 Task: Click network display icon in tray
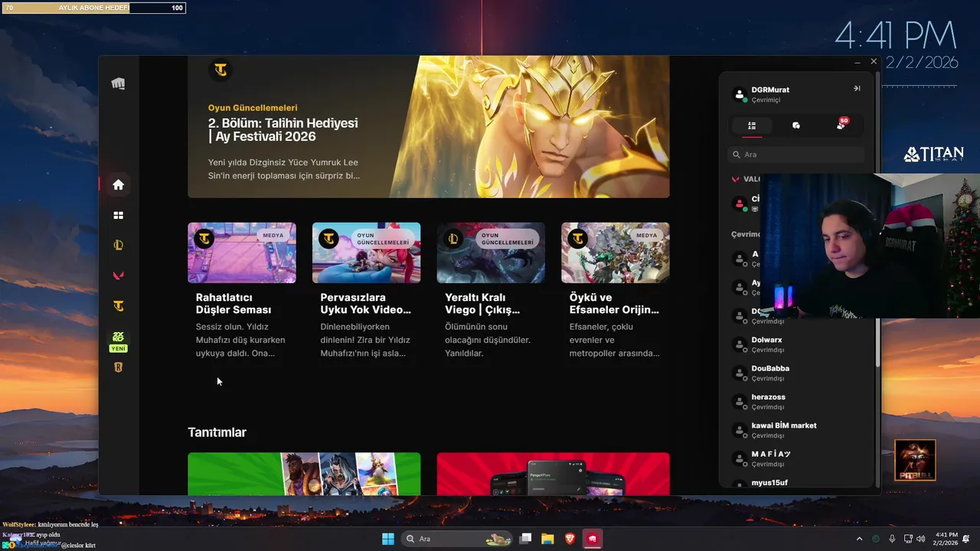(x=908, y=539)
